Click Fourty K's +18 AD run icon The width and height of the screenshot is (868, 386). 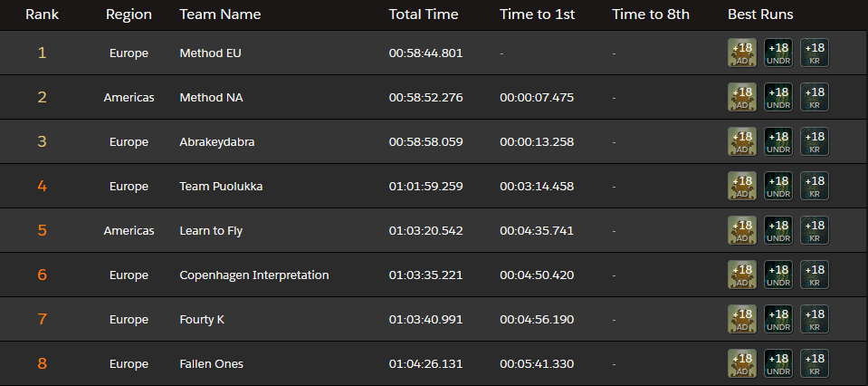coord(742,319)
